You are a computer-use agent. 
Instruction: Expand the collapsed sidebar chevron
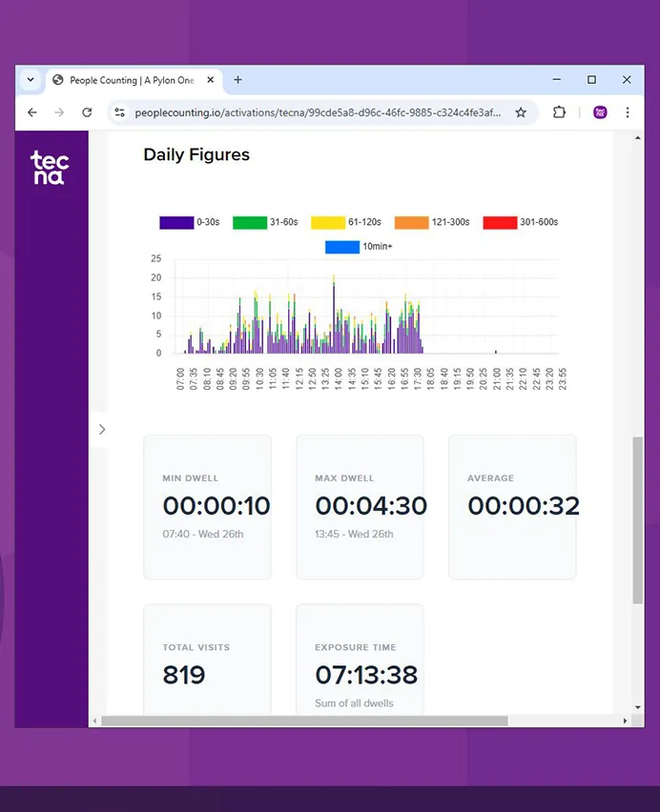(101, 430)
